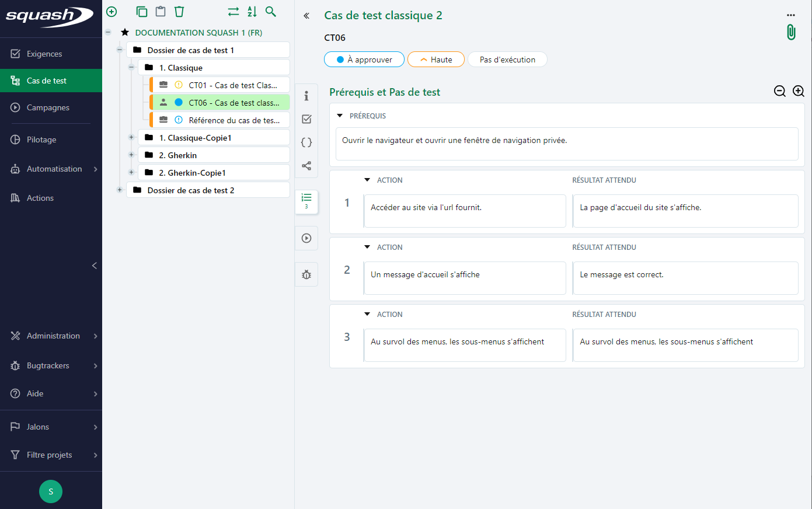Viewport: 812px width, 509px height.
Task: Open the Haute importance dropdown
Action: point(435,60)
